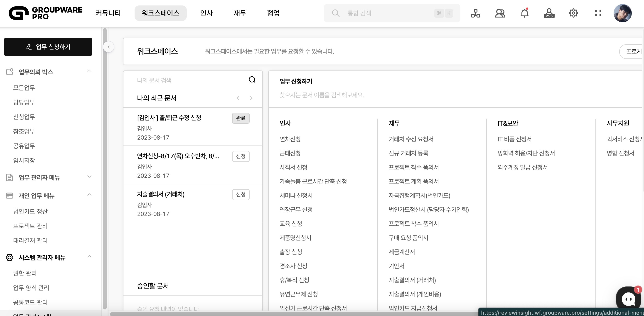Click the magnifier in 나의 문서 검색
The image size is (644, 316).
pyautogui.click(x=252, y=80)
